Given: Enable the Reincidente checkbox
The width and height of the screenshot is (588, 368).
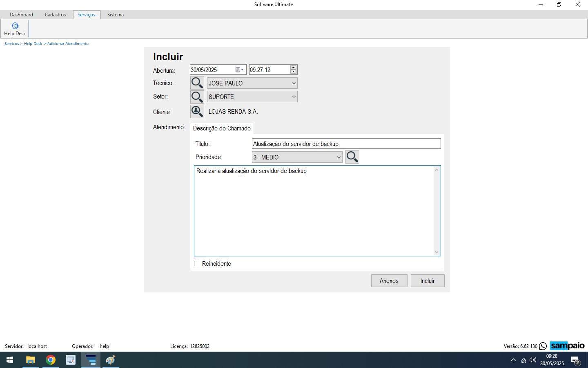Looking at the screenshot, I should pos(197,264).
